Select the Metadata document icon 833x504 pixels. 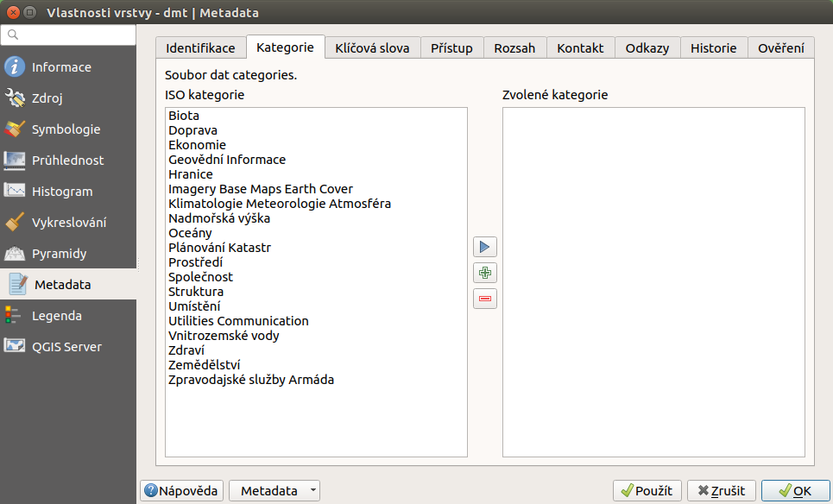coord(17,284)
